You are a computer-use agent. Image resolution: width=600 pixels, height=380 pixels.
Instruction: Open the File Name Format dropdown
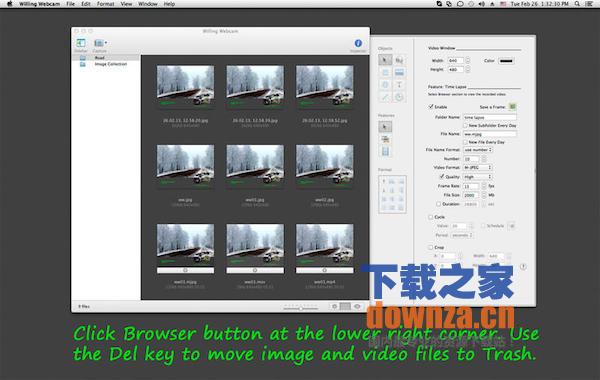click(x=478, y=150)
